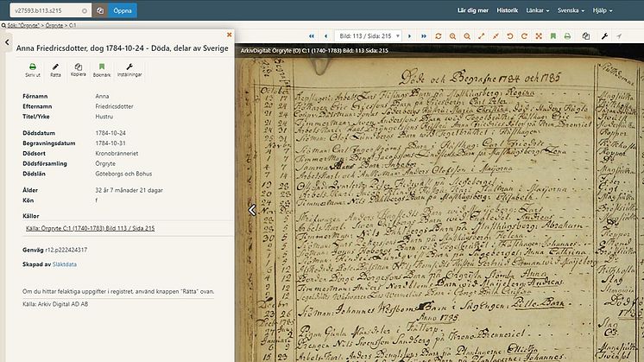Rotate the image counterclockwise
644x362 pixels.
(510, 36)
